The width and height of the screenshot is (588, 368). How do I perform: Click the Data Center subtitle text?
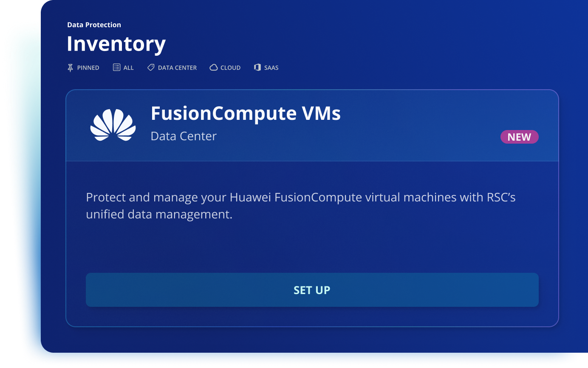184,136
